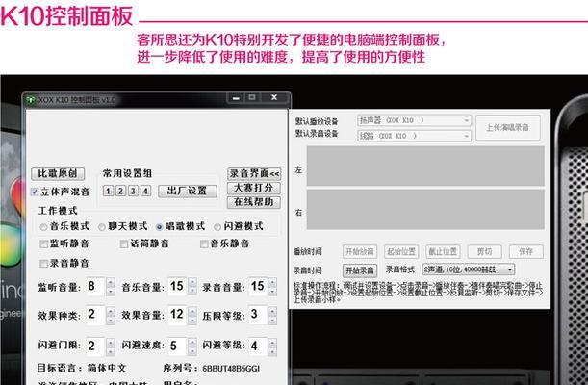Click the 简体中文 target language text
The height and width of the screenshot is (385, 588).
(107, 368)
